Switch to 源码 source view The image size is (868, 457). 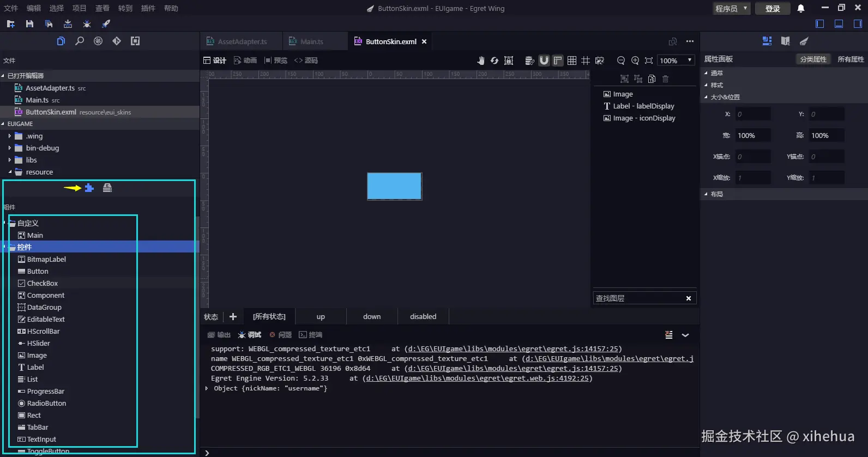pyautogui.click(x=306, y=61)
